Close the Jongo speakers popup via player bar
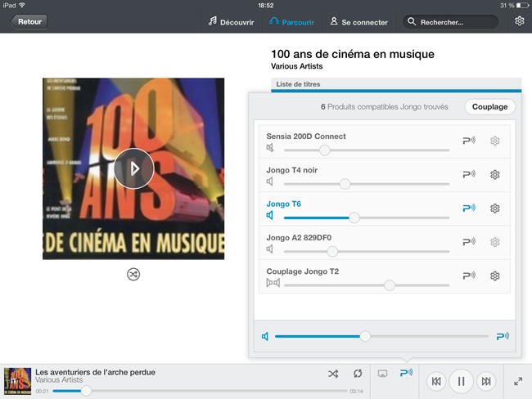This screenshot has width=532, height=399. tap(406, 373)
